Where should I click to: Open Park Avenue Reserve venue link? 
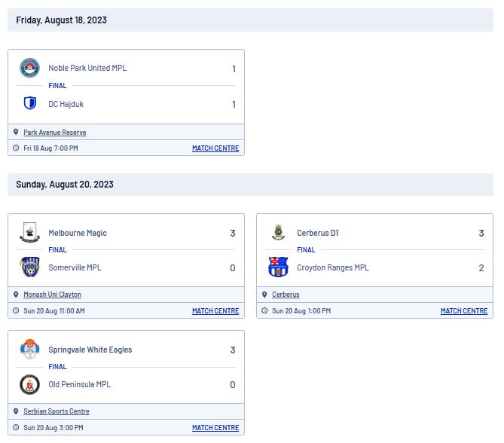tap(55, 132)
